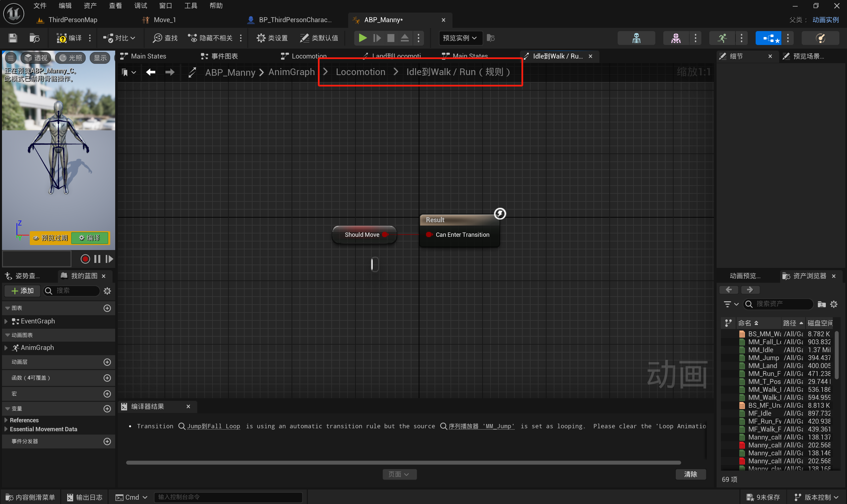Expand the Essential Movement Data category
The image size is (847, 504).
click(6, 429)
